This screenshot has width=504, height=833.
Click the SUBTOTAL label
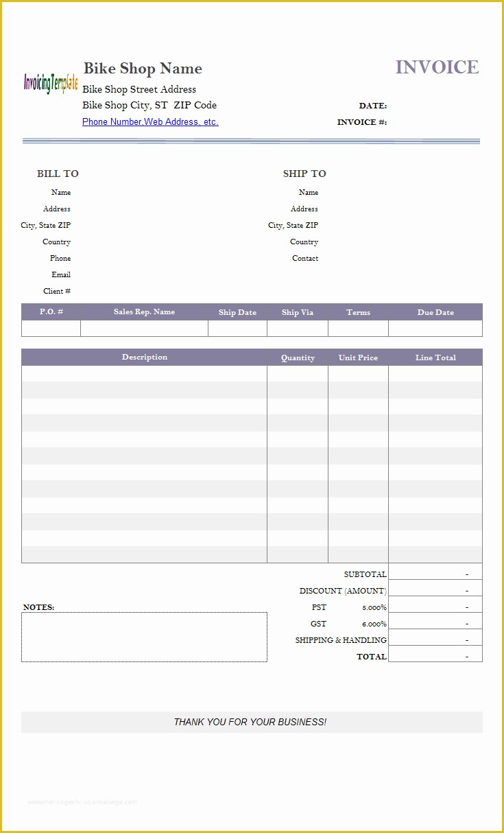pos(365,574)
